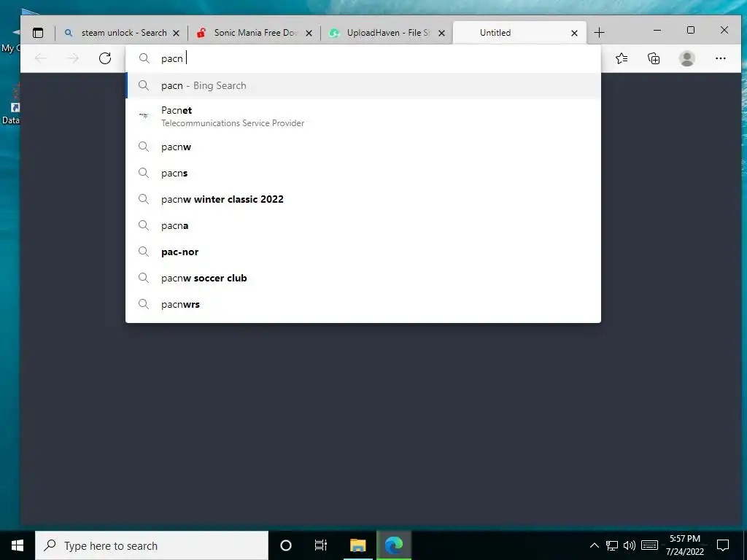
Task: Click the Microsoft Edge taskbar icon
Action: coord(394,545)
